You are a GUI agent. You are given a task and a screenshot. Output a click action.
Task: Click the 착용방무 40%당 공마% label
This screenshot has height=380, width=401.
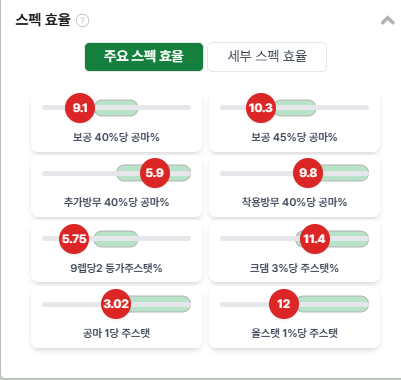294,202
